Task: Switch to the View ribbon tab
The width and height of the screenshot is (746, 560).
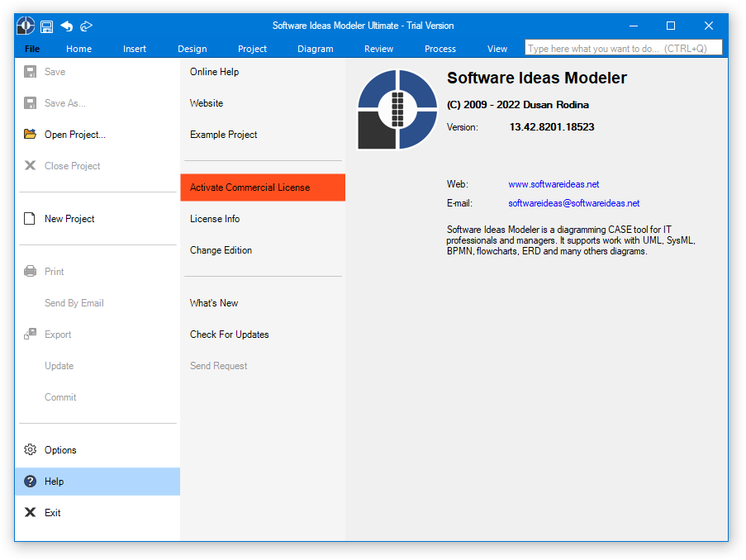Action: point(497,49)
